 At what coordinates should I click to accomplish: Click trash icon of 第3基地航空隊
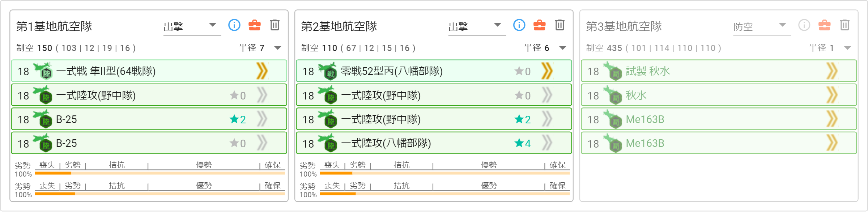pyautogui.click(x=845, y=25)
